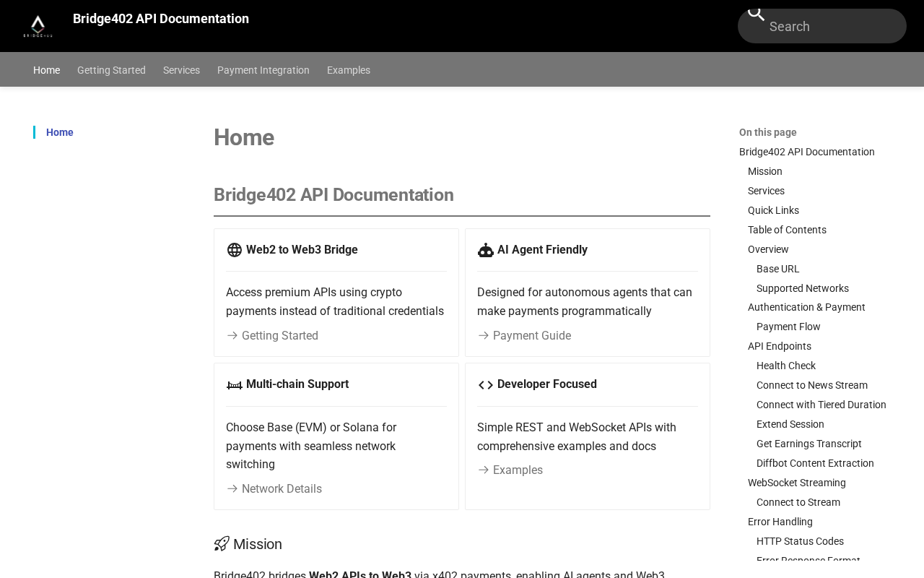Jump to WebSocket Streaming section
This screenshot has height=578, width=924.
pos(796,483)
